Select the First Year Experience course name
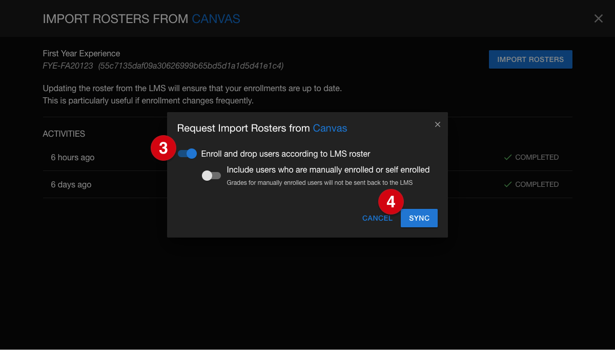 click(x=81, y=53)
